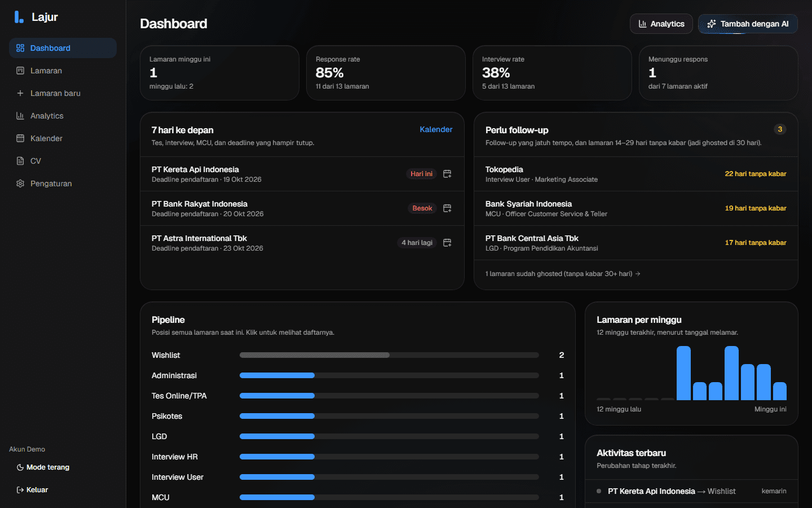Click the sparkle icon in Tambah dengan AI
Image resolution: width=812 pixels, height=508 pixels.
coord(712,24)
